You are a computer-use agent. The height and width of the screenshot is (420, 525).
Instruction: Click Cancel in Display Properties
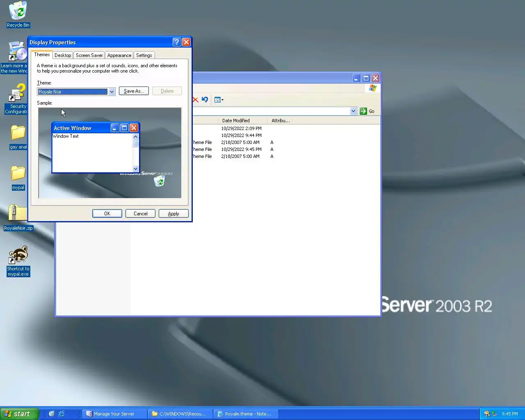point(140,214)
